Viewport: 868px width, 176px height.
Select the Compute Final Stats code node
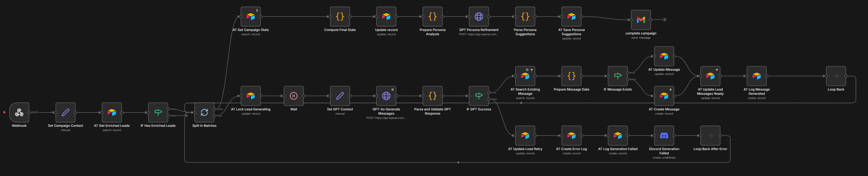340,16
